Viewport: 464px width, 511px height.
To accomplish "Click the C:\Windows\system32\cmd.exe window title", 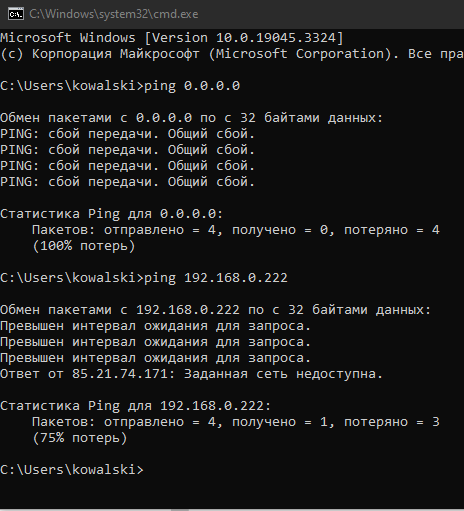I will point(114,14).
